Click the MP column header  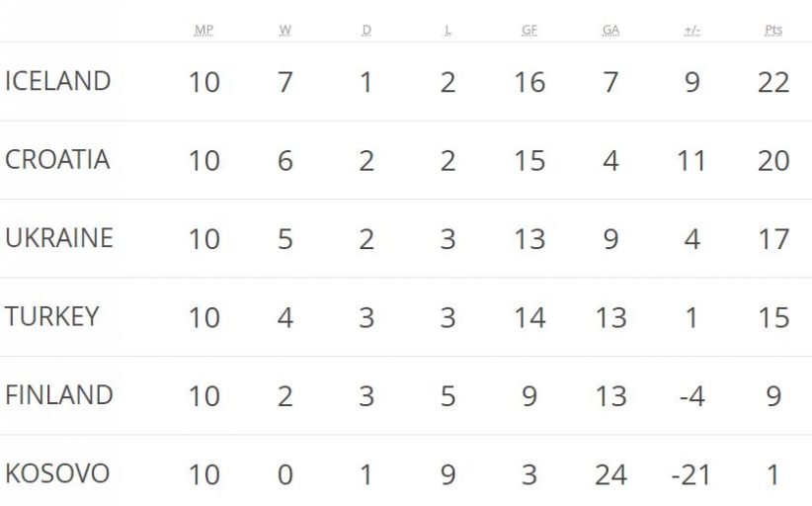(203, 31)
